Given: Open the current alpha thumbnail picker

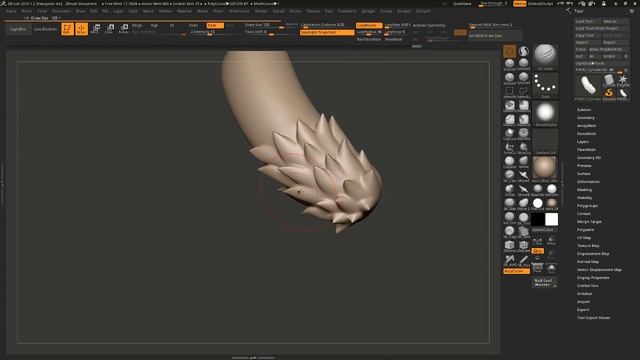Looking at the screenshot, I should pyautogui.click(x=545, y=113).
